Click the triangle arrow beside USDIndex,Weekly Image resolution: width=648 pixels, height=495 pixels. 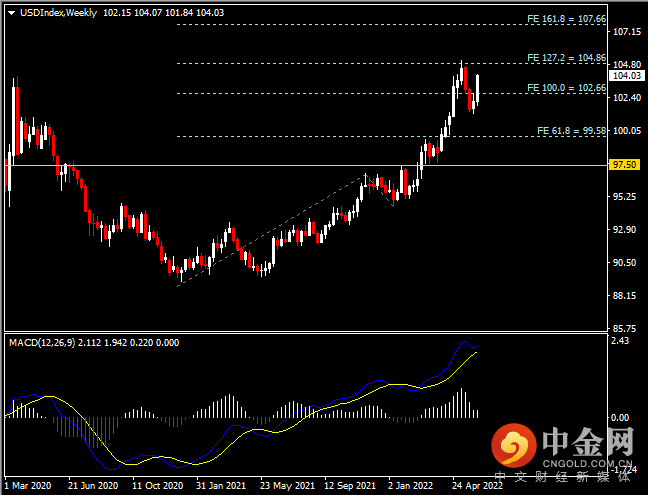coord(12,13)
